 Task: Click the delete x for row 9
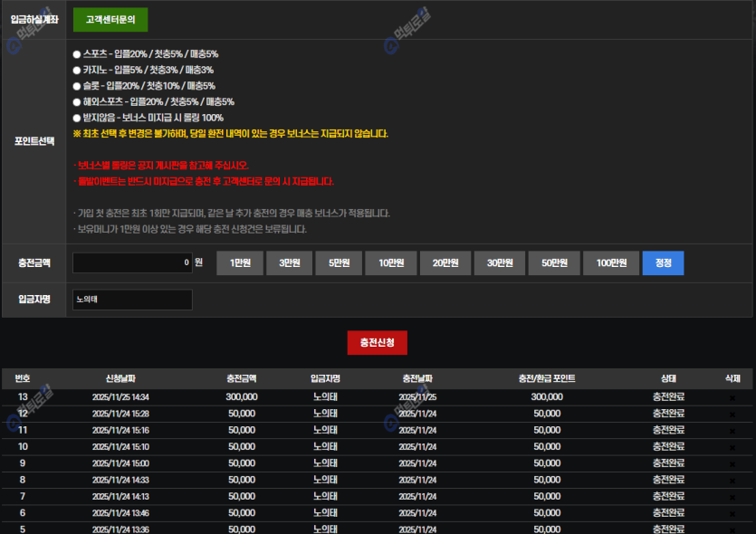click(732, 463)
